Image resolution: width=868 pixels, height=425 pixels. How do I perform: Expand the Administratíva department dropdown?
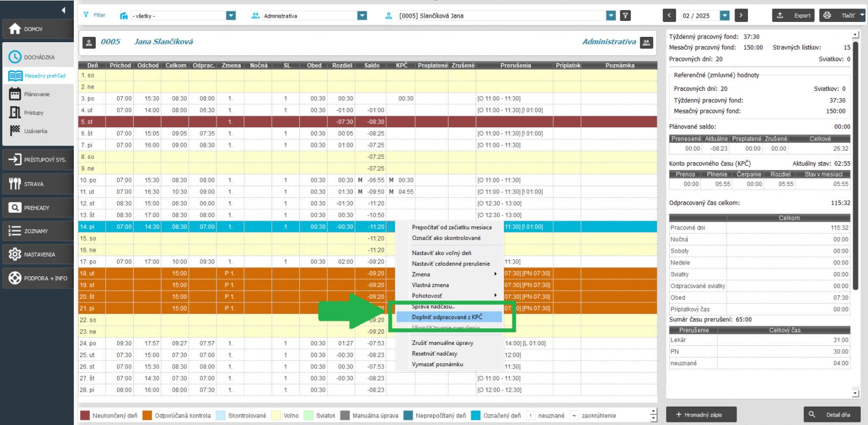pyautogui.click(x=362, y=16)
